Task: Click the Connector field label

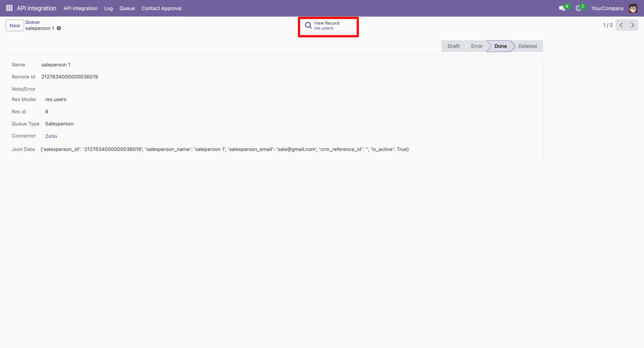Action: [24, 136]
